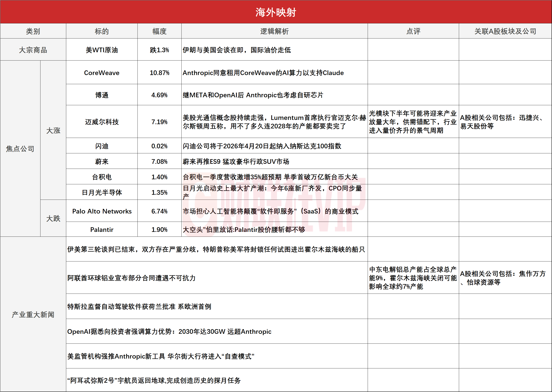552x392 pixels.
Task: Click the 大涨 group label
Action: 53,131
